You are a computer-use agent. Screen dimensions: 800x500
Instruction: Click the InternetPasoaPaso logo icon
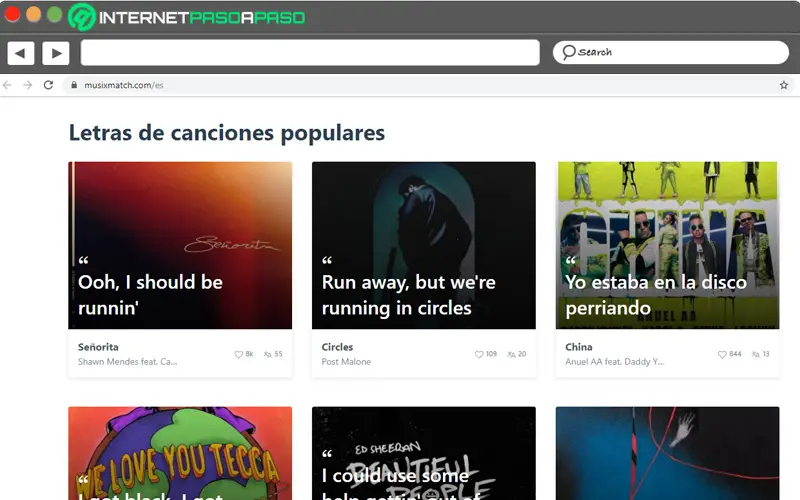point(82,17)
